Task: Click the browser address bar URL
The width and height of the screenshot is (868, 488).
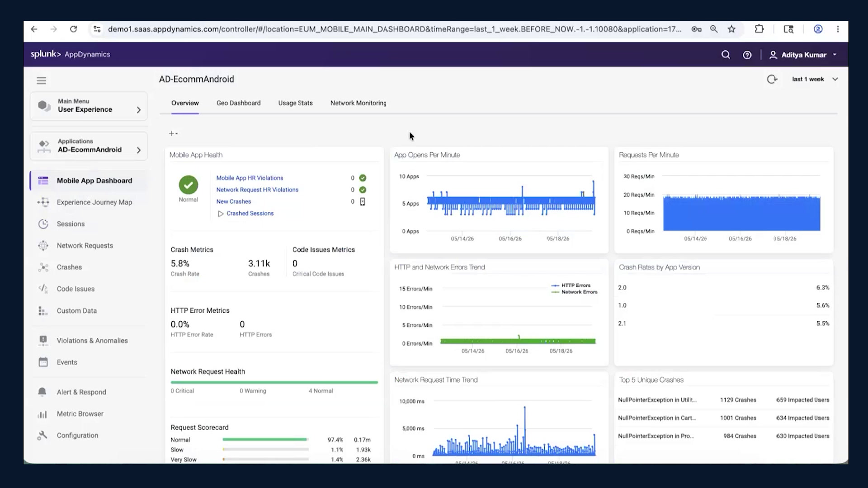Action: pyautogui.click(x=394, y=29)
